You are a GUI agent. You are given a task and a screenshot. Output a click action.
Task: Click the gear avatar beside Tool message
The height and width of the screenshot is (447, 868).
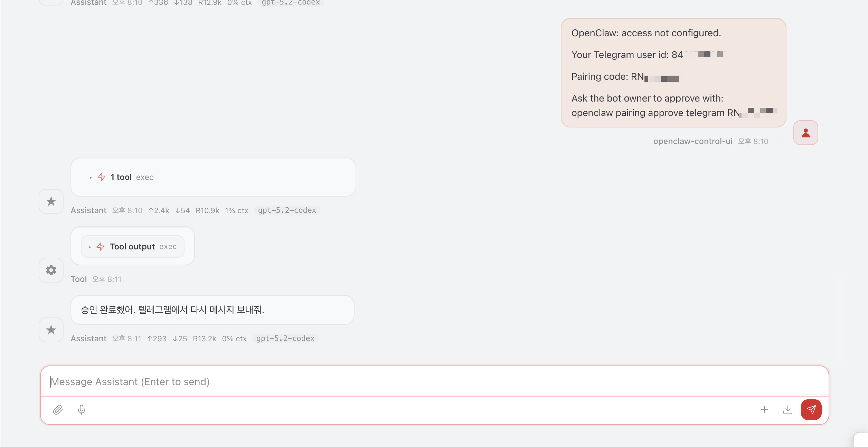51,270
